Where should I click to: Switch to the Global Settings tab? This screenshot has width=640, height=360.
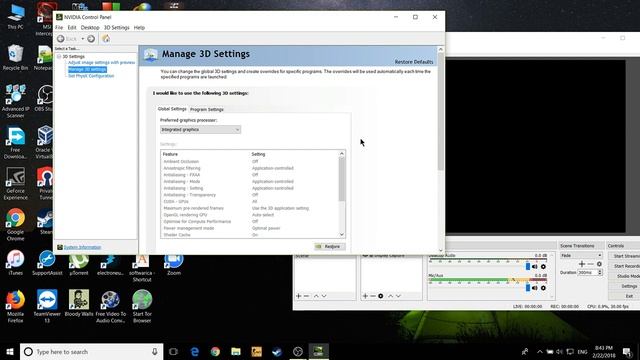point(172,109)
